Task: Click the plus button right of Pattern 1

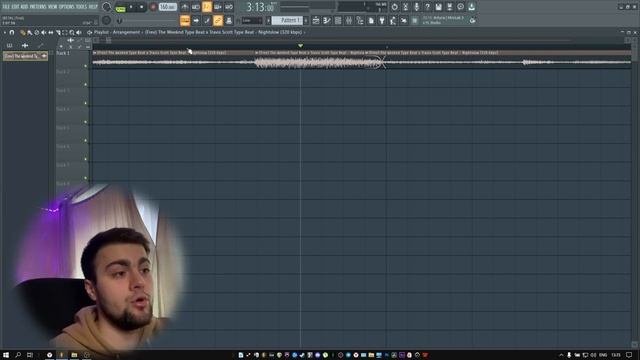Action: point(306,20)
